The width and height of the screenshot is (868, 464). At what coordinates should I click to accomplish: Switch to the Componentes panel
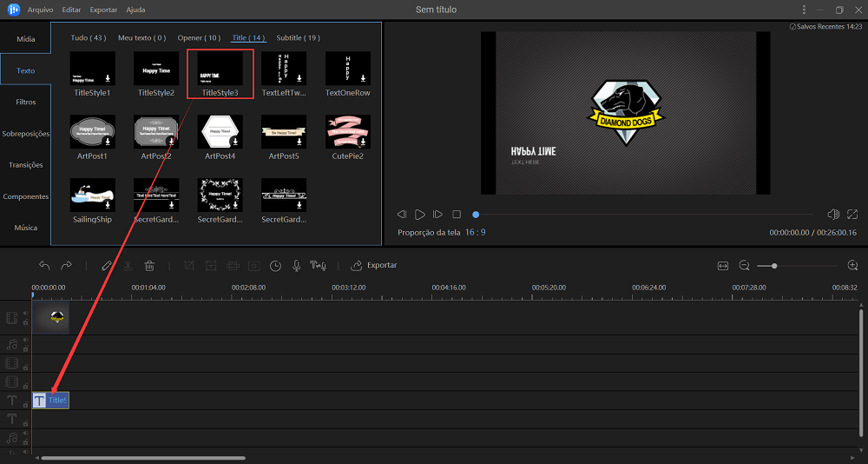25,196
